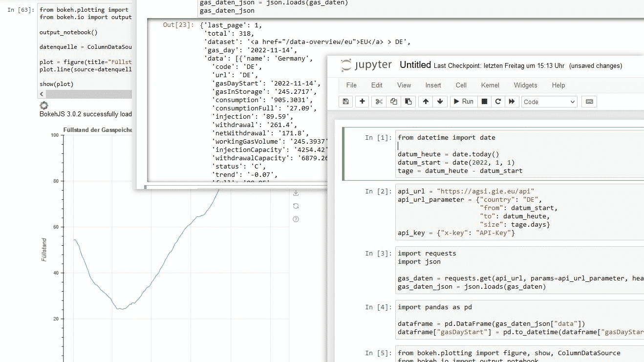Restart the kernel icon
This screenshot has width=644, height=362.
coord(498,102)
